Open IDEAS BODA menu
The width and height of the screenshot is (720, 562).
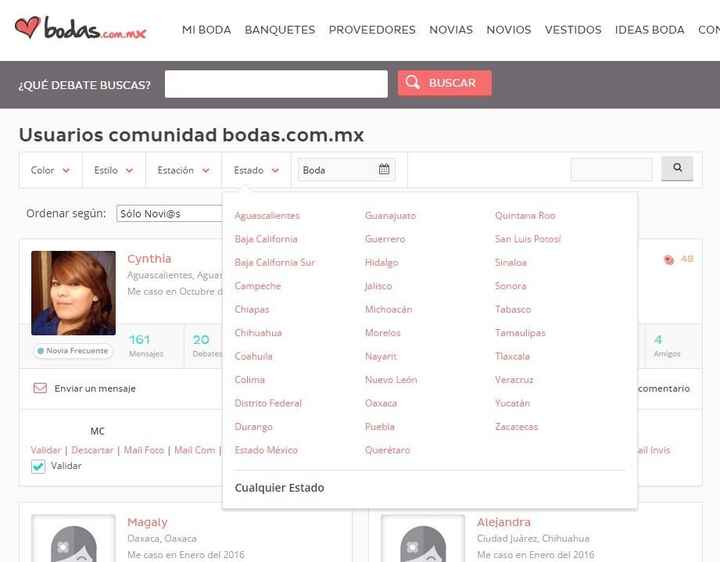tap(649, 30)
